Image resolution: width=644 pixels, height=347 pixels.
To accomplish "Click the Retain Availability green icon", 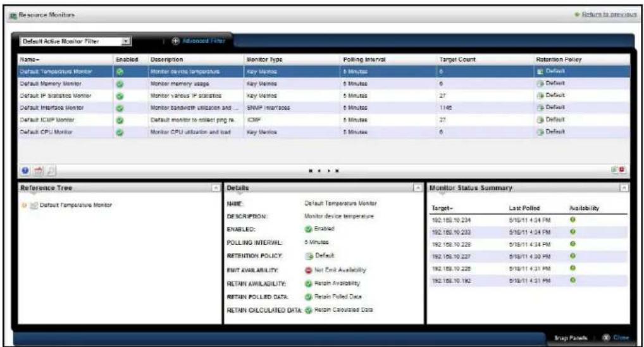I will click(x=309, y=284).
